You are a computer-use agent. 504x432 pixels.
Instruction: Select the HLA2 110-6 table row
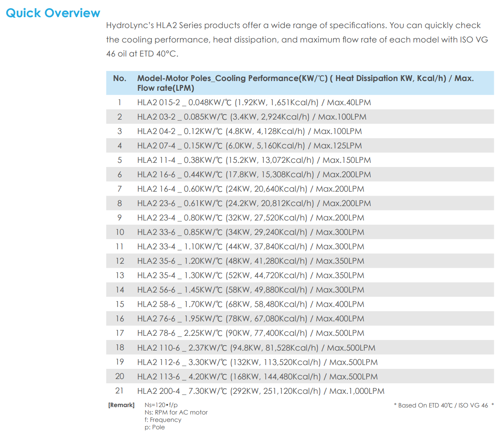tap(256, 348)
